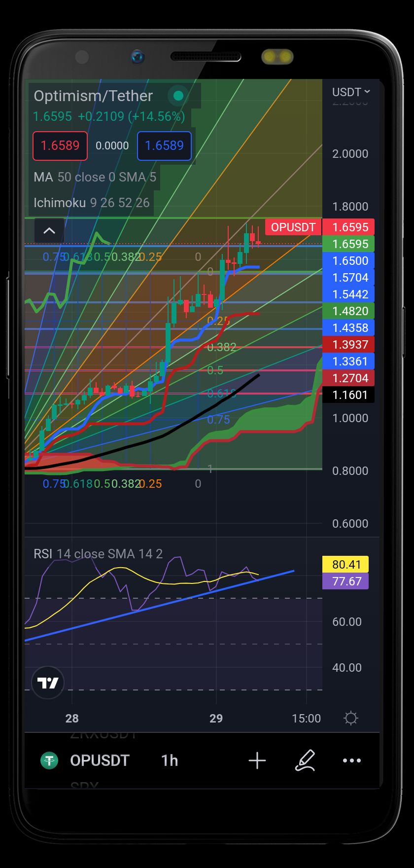The image size is (414, 868).
Task: Open chart settings gear icon
Action: coord(351,718)
